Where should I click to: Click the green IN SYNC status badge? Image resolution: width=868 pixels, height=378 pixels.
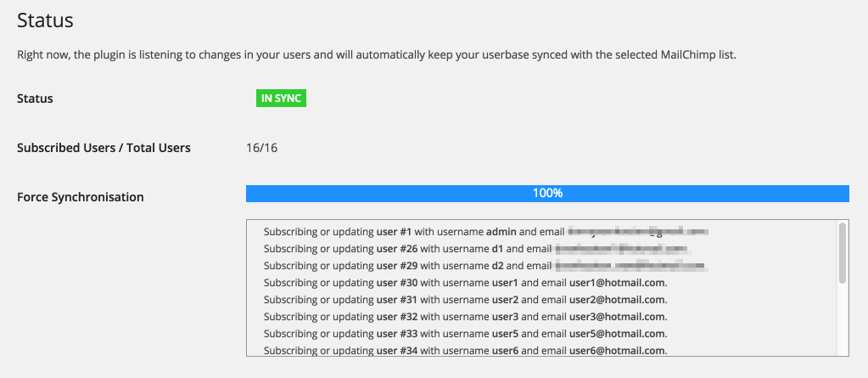point(281,99)
